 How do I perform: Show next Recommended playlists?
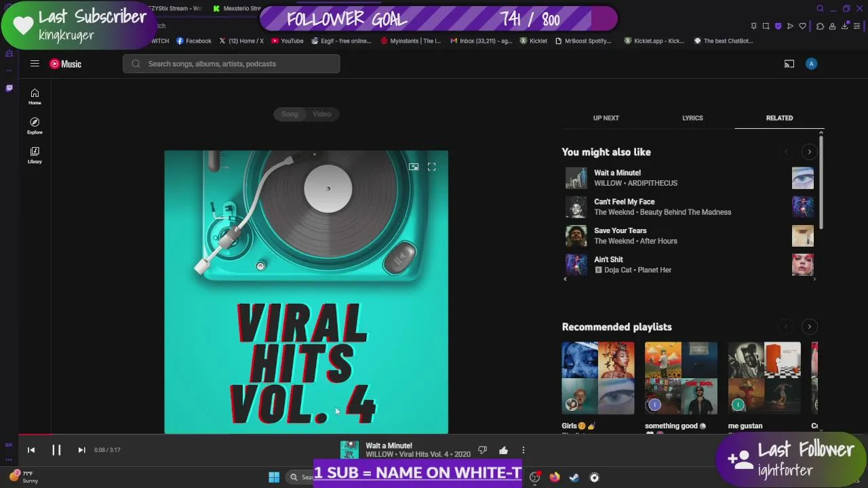coord(809,327)
